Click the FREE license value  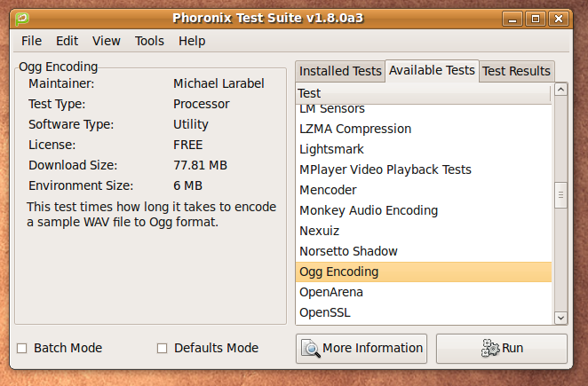tap(188, 145)
